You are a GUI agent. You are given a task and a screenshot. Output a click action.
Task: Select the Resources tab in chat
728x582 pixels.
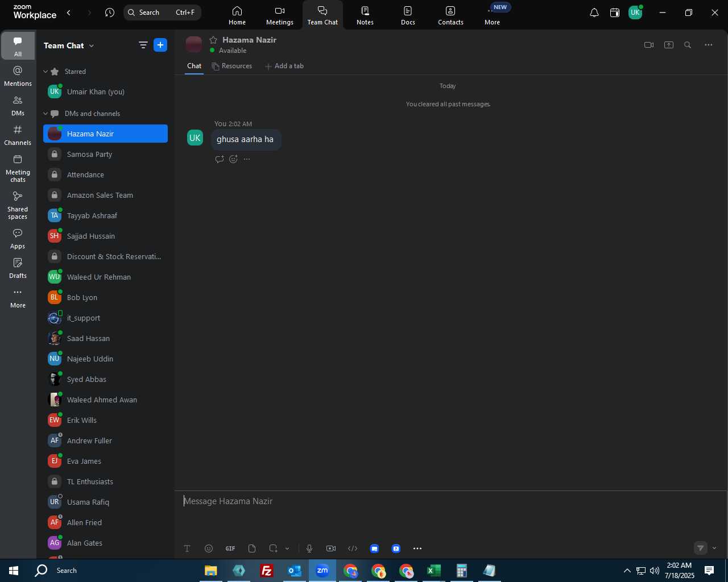(x=232, y=66)
